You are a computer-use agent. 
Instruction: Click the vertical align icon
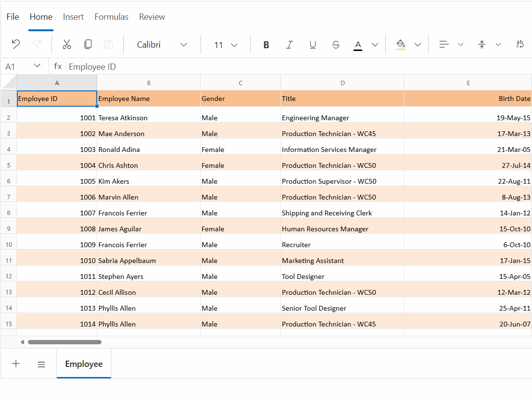(x=482, y=45)
